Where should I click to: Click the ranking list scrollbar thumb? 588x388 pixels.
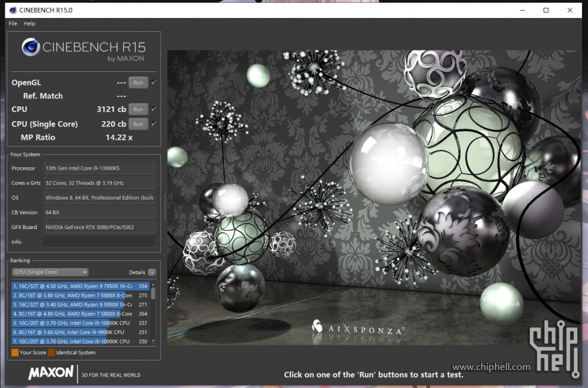(153, 293)
